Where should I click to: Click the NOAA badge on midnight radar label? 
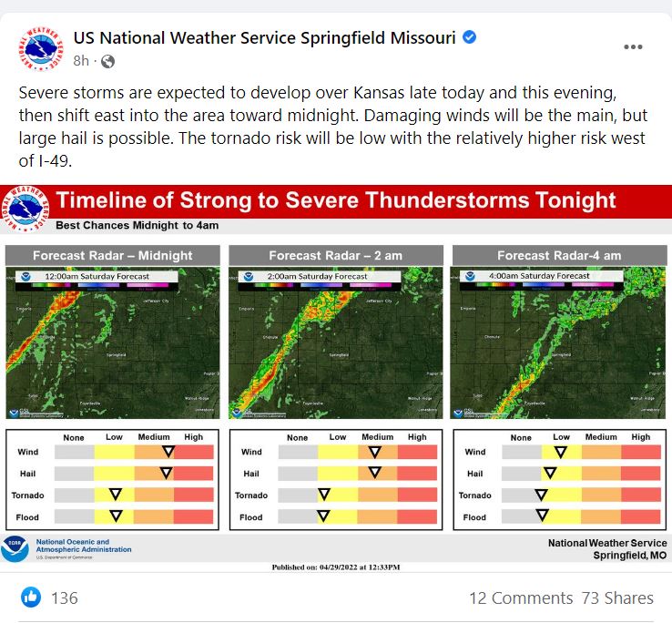pos(25,277)
